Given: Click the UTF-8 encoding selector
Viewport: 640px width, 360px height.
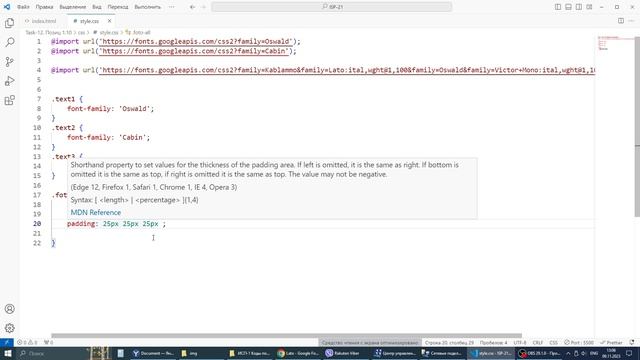Looking at the screenshot, I should coord(520,342).
